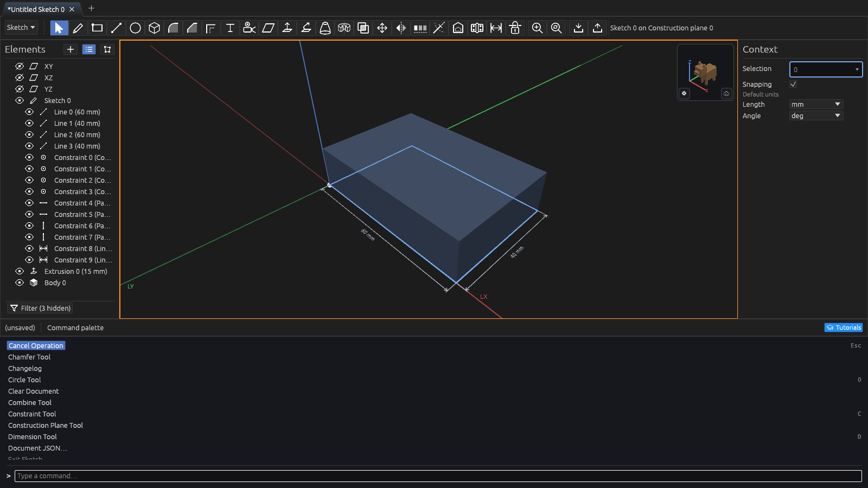Image resolution: width=868 pixels, height=488 pixels.
Task: Hide Body 0 using eye icon
Action: [20, 282]
